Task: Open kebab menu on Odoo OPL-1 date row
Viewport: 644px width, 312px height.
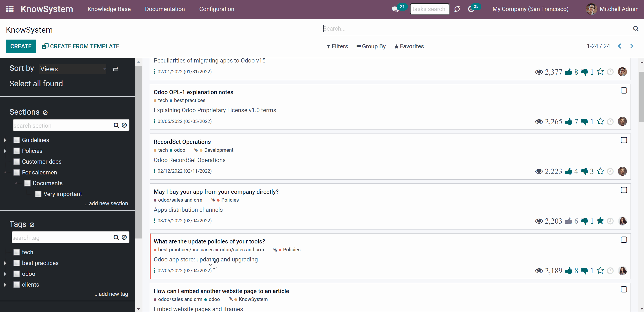Action: [154, 121]
